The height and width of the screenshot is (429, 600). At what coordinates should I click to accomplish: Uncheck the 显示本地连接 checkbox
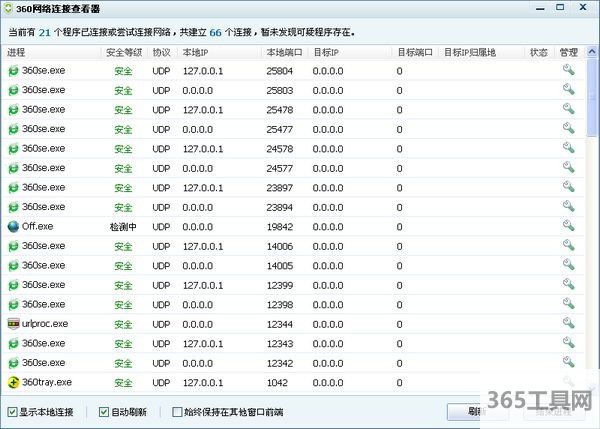[x=12, y=411]
